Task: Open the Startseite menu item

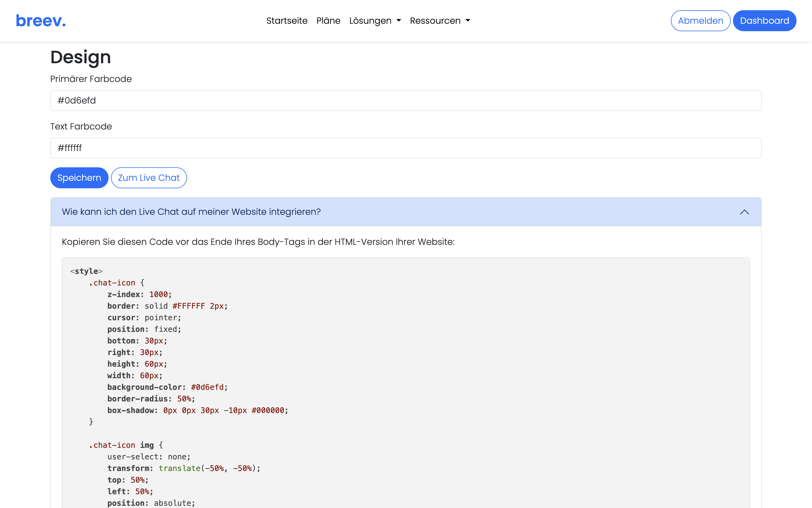Action: pos(286,20)
